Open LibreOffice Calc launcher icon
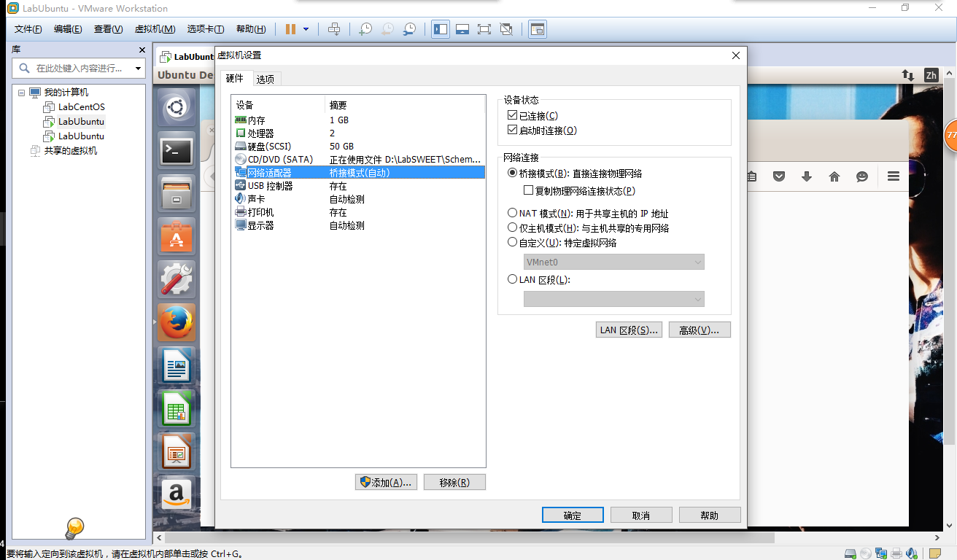The height and width of the screenshot is (560, 957). tap(176, 408)
